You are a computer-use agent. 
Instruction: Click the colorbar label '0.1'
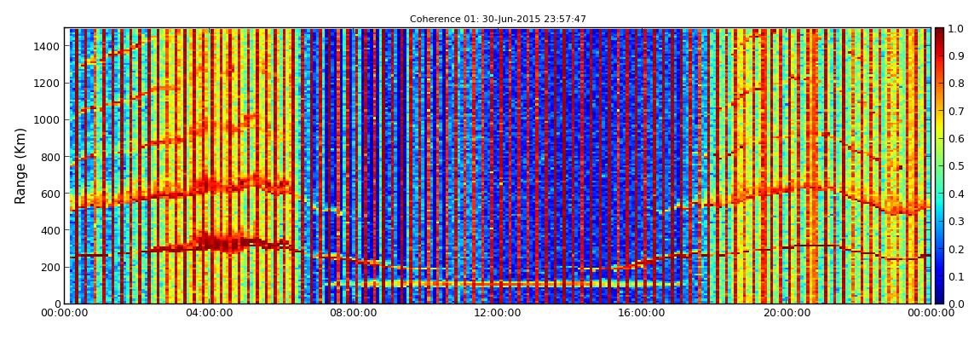pos(955,276)
